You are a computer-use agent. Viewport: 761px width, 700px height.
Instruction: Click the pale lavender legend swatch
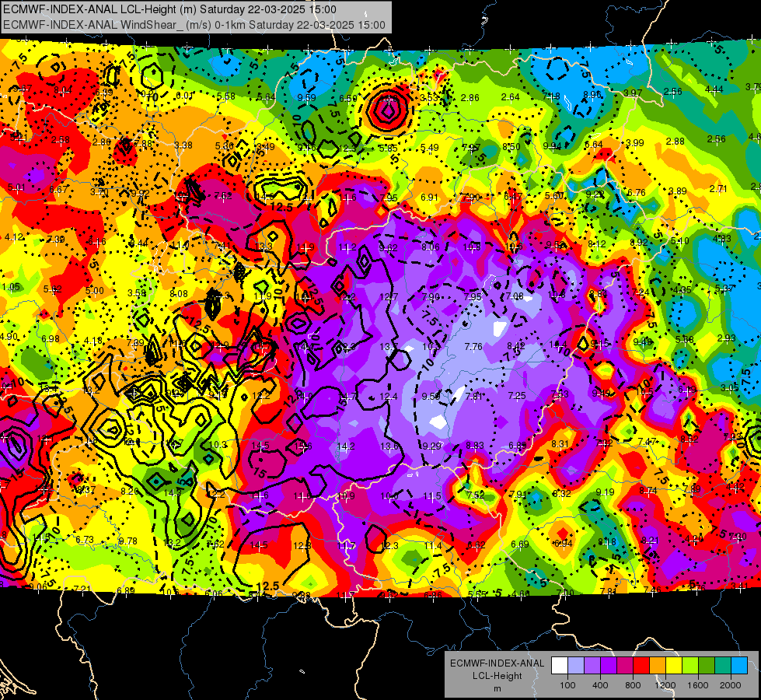tap(576, 666)
